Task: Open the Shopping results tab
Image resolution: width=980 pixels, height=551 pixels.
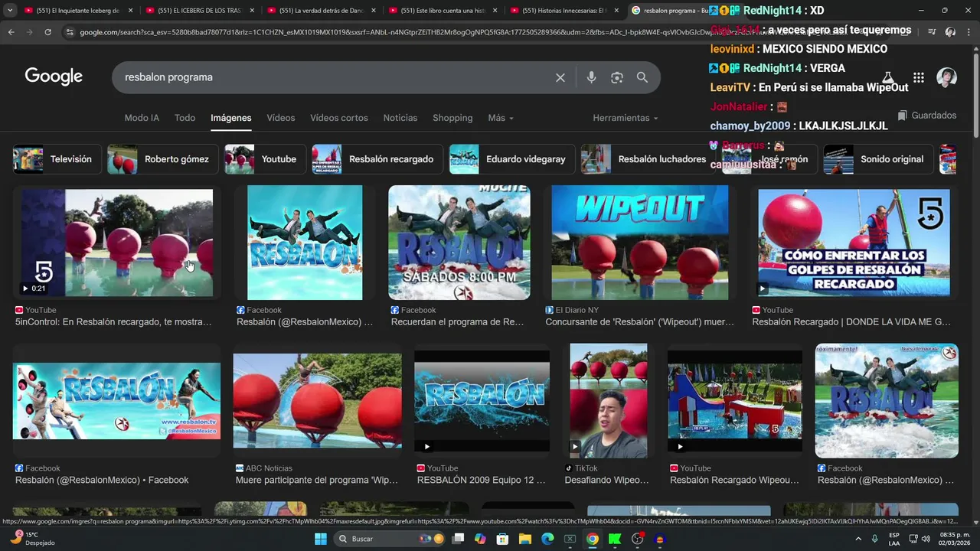Action: point(452,118)
